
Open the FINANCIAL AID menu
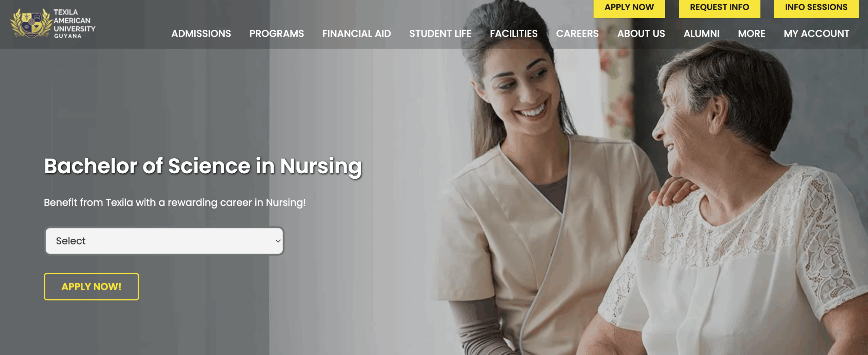point(356,33)
